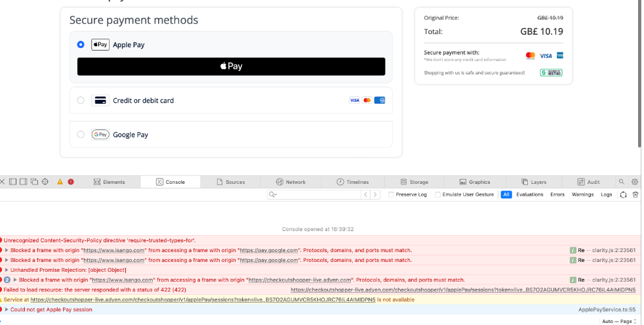Screen dimensions: 644x325
Task: Open clarity.js:2:23561 on the adyen.com row
Action: [614, 280]
